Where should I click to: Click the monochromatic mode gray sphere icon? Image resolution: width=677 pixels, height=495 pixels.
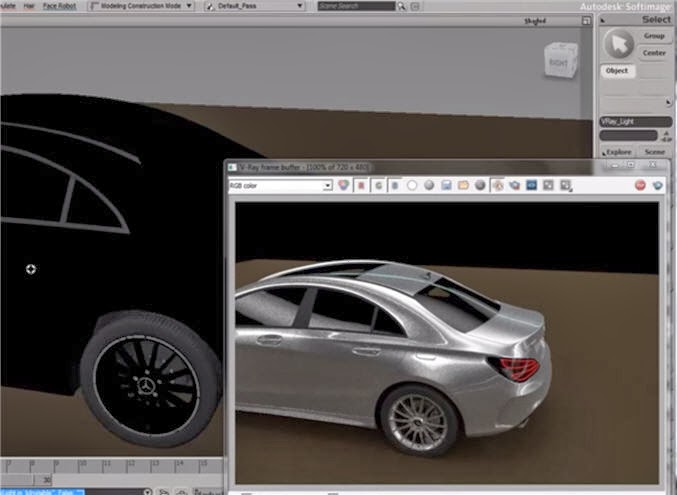pos(429,185)
